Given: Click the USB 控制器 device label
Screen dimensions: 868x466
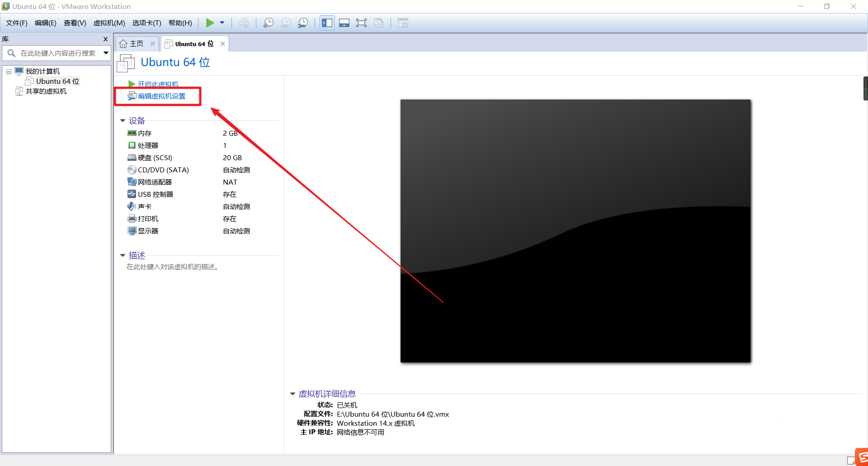Looking at the screenshot, I should point(156,195).
